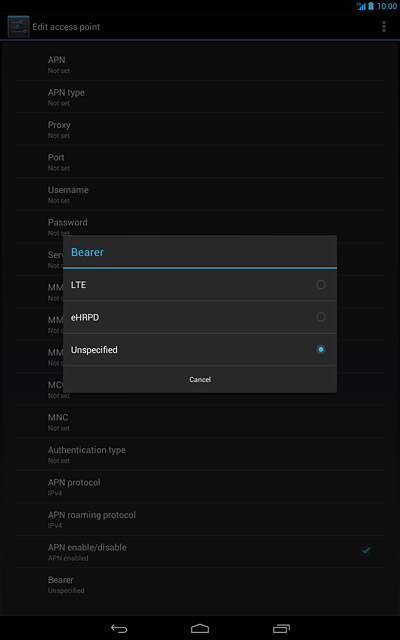Choose the Unspecified radio button
400x640 pixels.
(321, 349)
